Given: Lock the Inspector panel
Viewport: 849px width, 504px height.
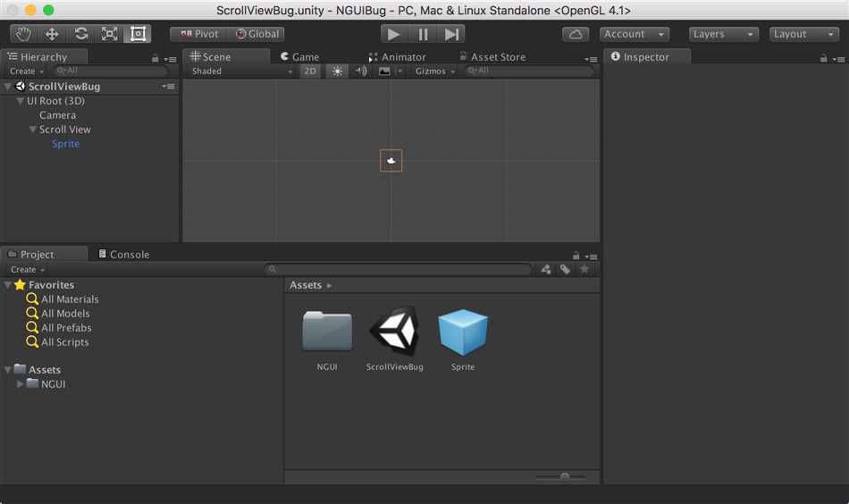Looking at the screenshot, I should tap(824, 58).
